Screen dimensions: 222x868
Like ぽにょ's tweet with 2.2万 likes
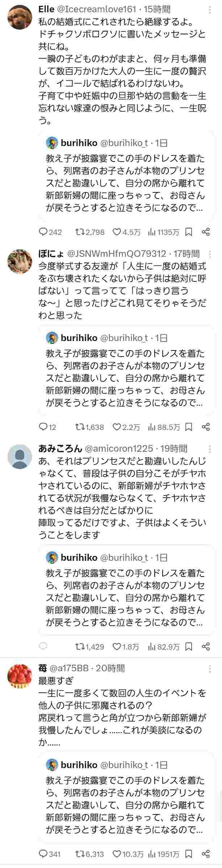[117, 427]
